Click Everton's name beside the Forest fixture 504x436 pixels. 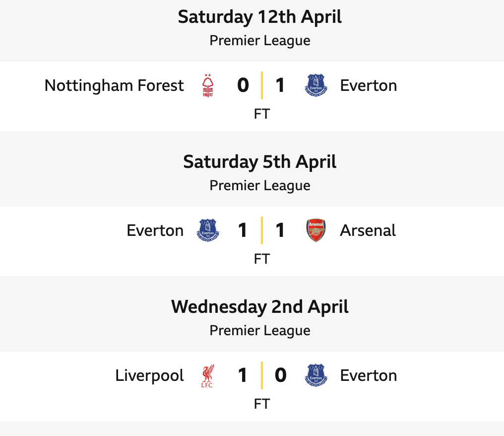pyautogui.click(x=368, y=85)
